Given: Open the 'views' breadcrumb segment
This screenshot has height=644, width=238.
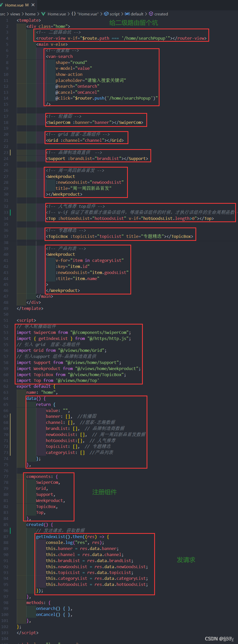Looking at the screenshot, I should pyautogui.click(x=15, y=14).
